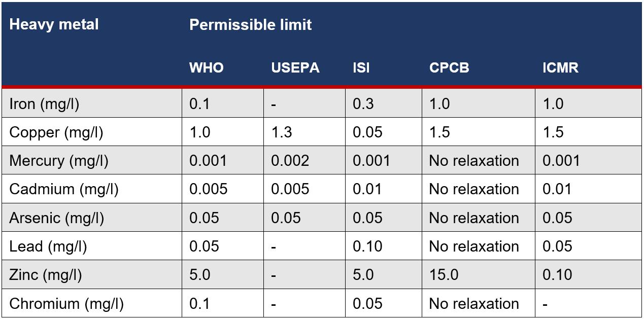Click the ISI column header
The height and width of the screenshot is (319, 644).
coord(361,67)
